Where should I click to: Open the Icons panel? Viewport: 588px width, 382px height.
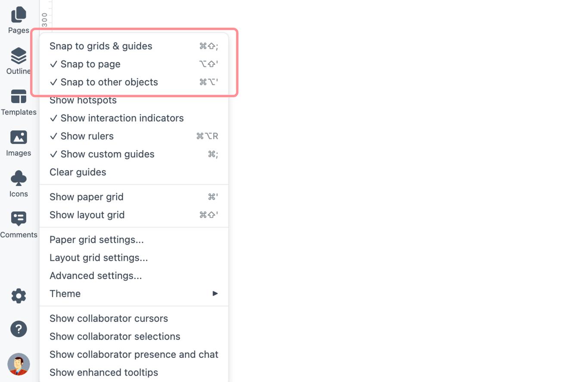(18, 183)
